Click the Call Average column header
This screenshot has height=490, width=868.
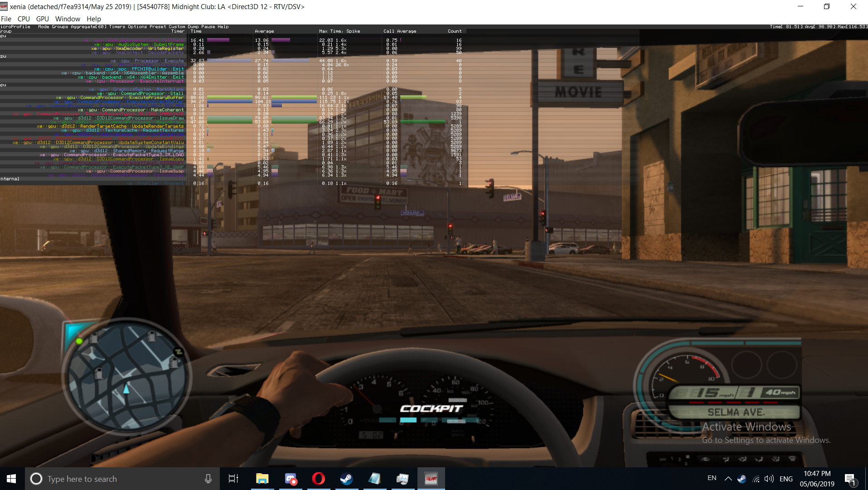click(400, 31)
